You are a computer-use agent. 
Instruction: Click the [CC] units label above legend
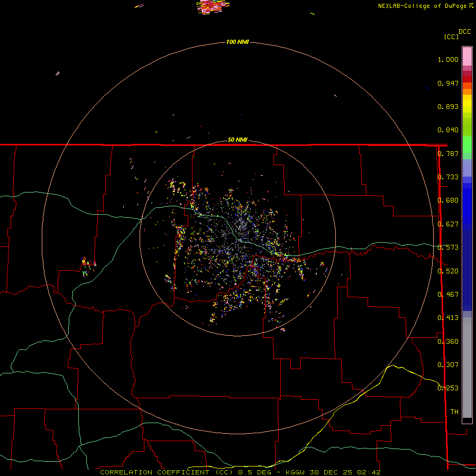451,36
